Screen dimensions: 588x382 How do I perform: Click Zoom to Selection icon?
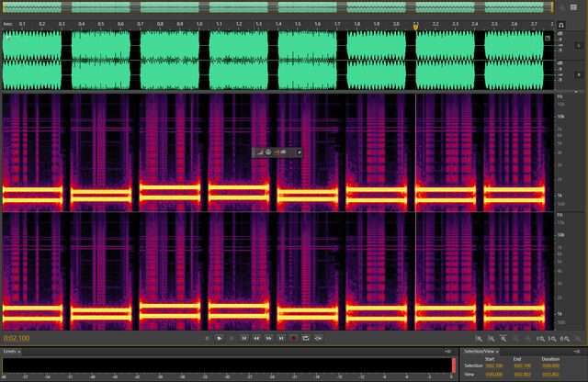[x=565, y=339]
